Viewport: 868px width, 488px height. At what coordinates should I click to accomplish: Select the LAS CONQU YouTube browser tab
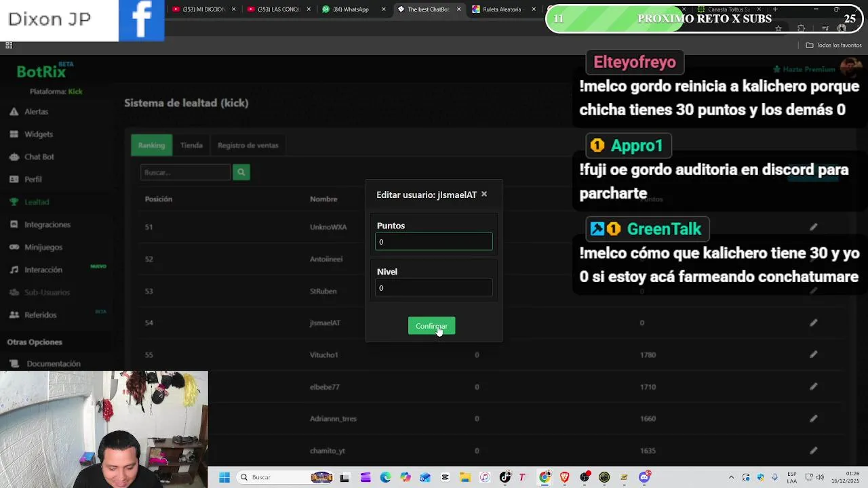pyautogui.click(x=279, y=9)
